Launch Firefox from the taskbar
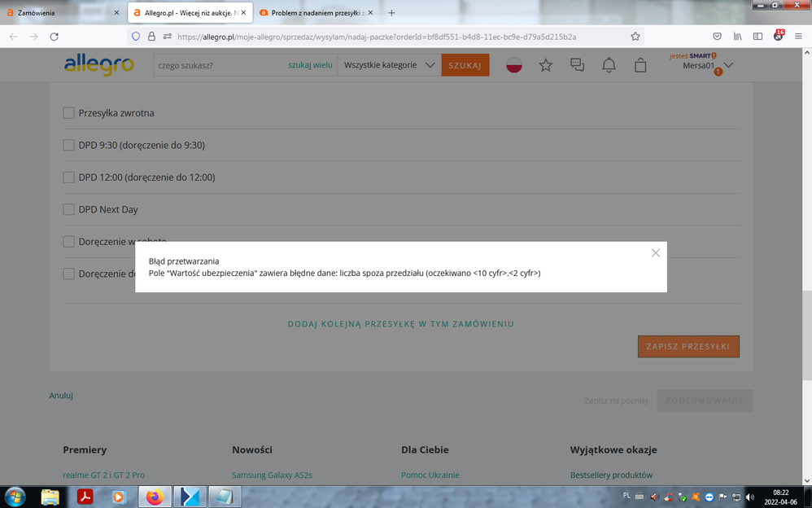Screen dimensions: 812x508 (155, 497)
